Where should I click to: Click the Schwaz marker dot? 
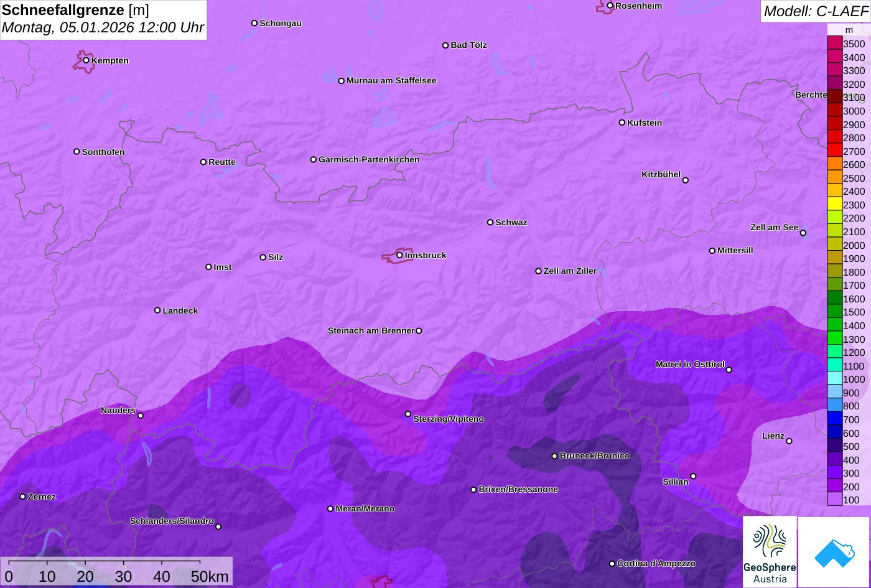coord(490,222)
